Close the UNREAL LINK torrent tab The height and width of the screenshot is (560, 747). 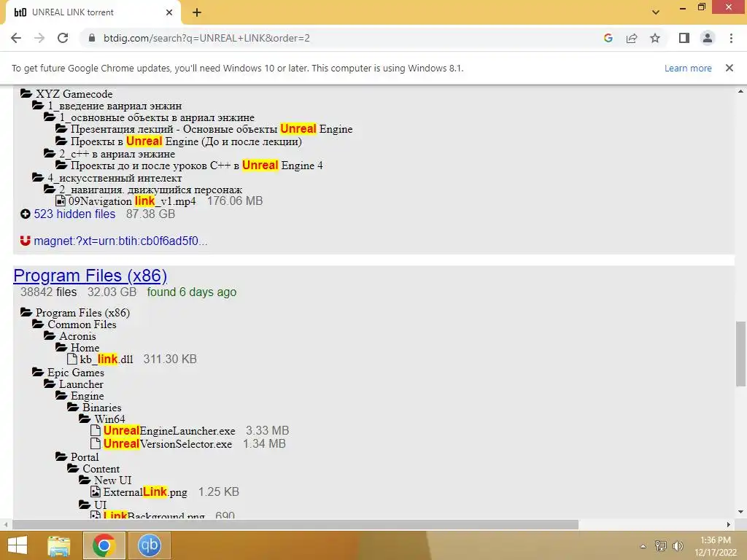click(x=169, y=12)
